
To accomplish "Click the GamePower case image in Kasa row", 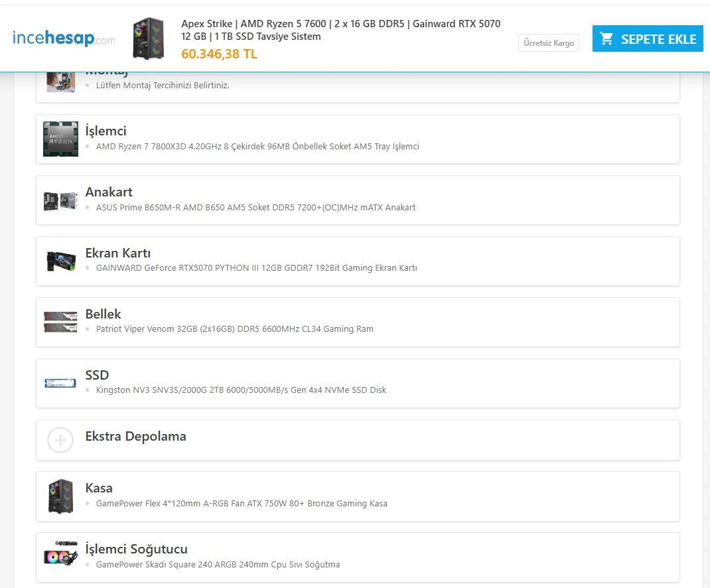I will 60,496.
